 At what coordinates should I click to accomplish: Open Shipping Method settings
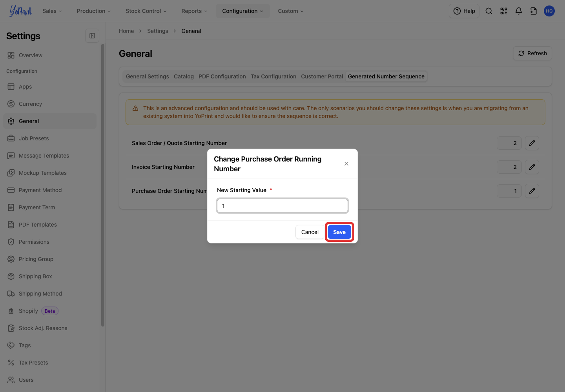[x=50, y=294]
